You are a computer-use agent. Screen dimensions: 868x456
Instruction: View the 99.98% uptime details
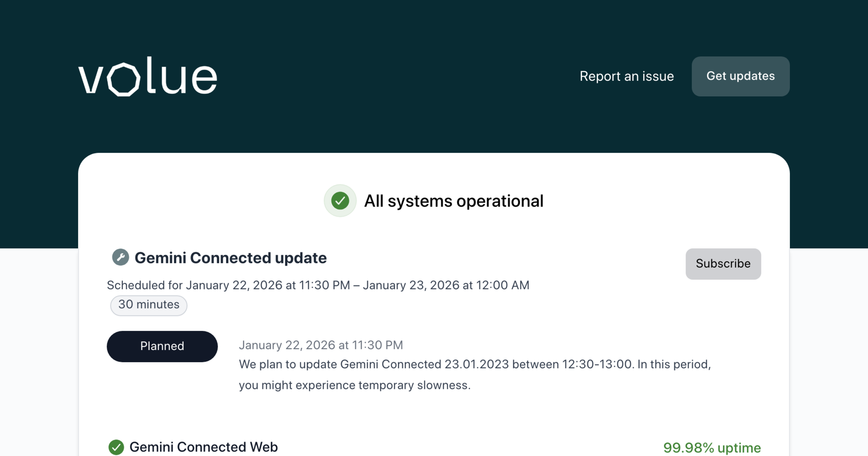[x=712, y=447]
